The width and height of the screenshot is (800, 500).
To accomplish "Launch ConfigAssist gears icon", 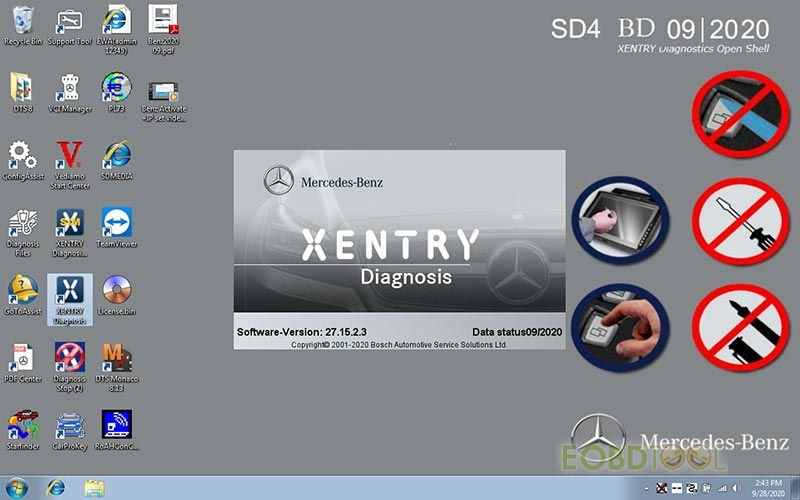I will 23,161.
